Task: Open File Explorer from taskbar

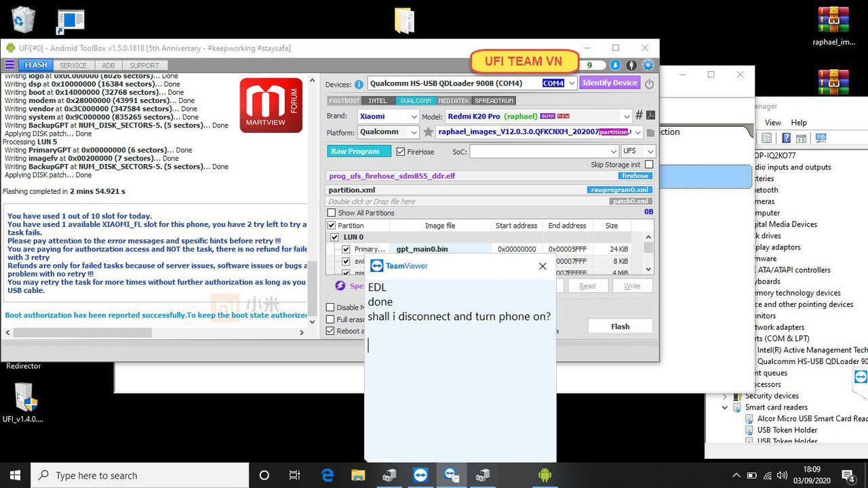Action: click(358, 475)
